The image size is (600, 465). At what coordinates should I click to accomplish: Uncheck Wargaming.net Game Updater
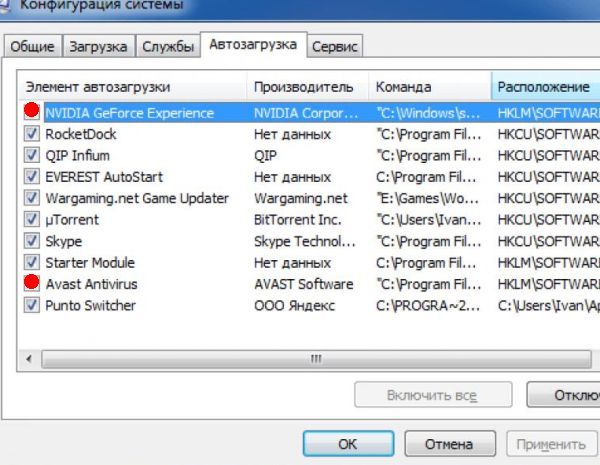(31, 198)
